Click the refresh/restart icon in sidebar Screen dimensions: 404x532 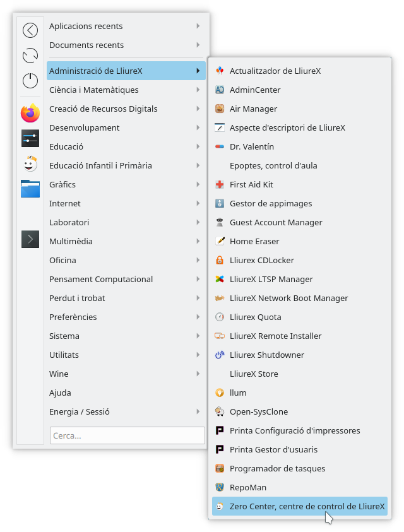tap(30, 56)
